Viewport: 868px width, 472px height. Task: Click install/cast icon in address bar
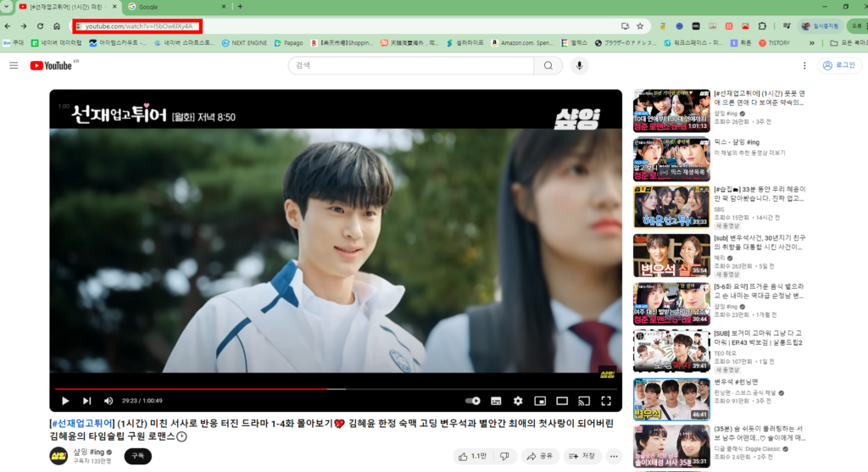pyautogui.click(x=625, y=26)
